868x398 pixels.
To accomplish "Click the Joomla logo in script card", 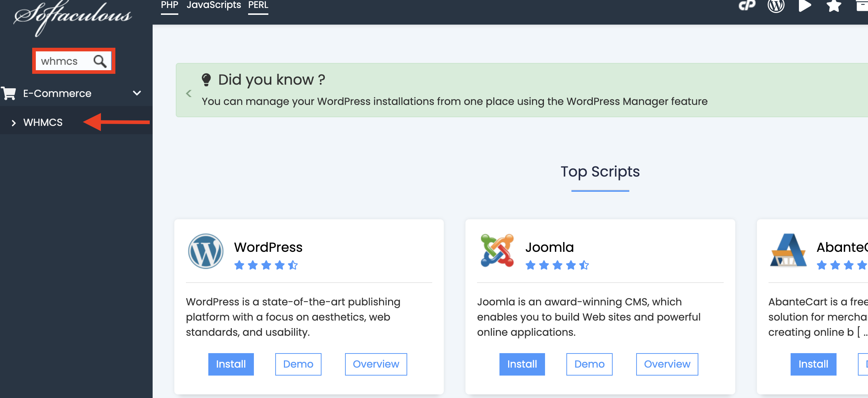I will click(497, 250).
